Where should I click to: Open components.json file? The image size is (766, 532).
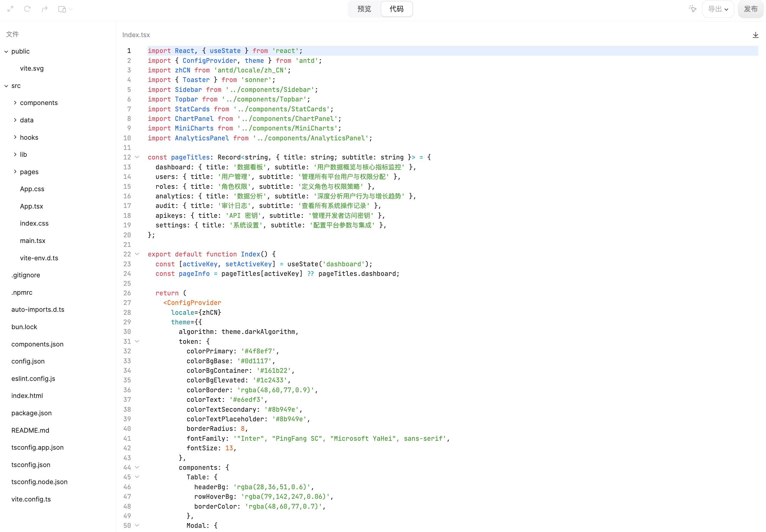tap(37, 344)
